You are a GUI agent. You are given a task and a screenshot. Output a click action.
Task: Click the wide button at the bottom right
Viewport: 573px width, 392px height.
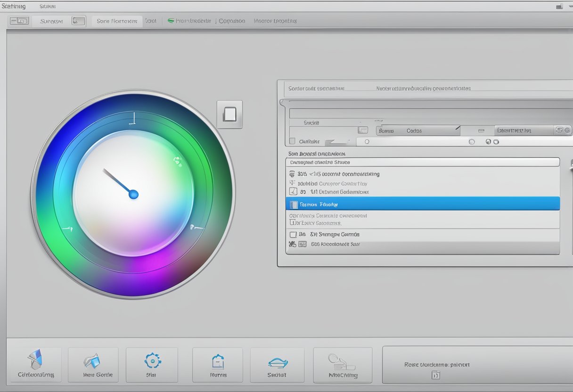pos(477,365)
